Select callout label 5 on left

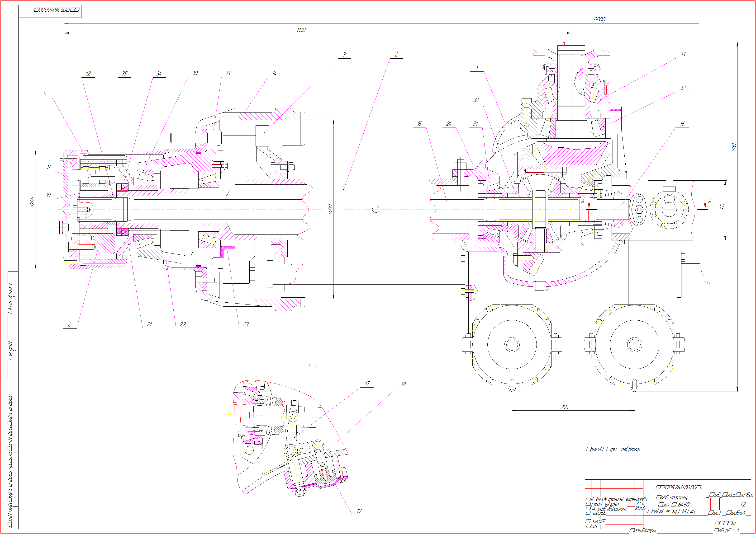[45, 93]
